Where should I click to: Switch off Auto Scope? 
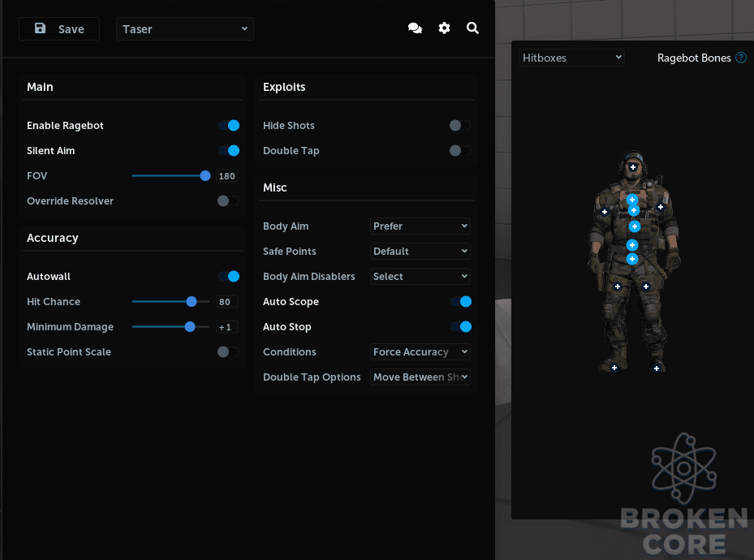[461, 301]
